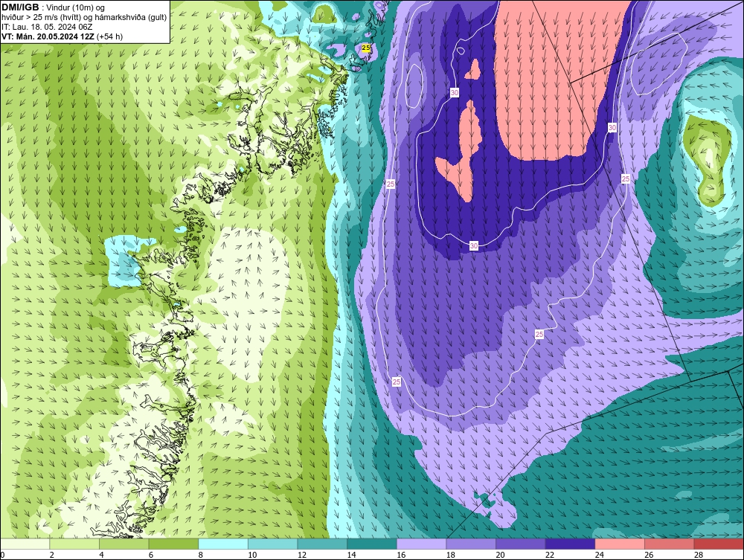This screenshot has height=560, width=744.
Task: Click the legend scale number 28
Action: click(699, 555)
